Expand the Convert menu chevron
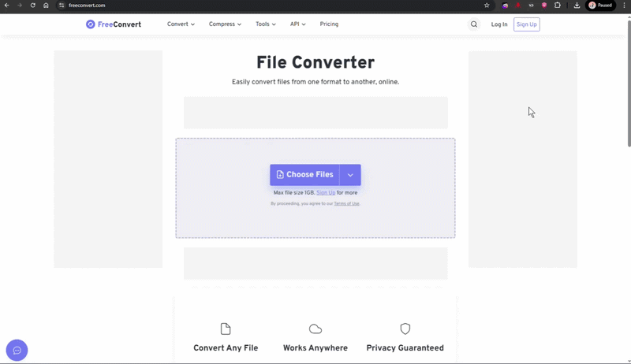The width and height of the screenshot is (631, 364). tap(192, 24)
